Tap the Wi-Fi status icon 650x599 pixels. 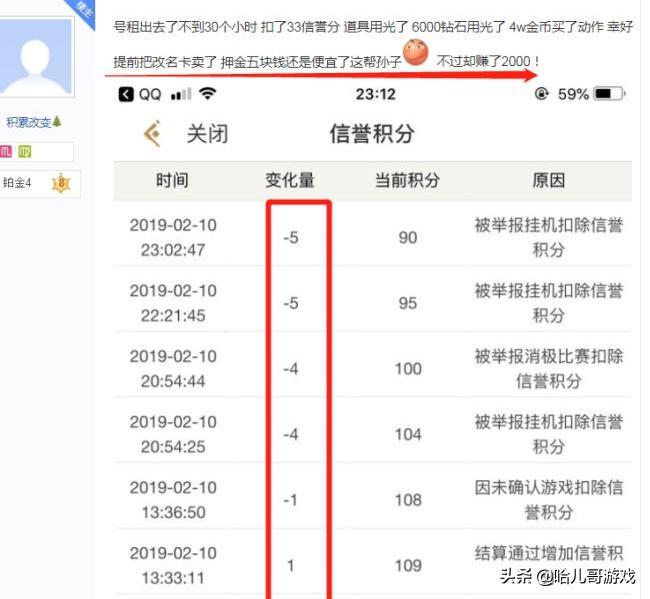[207, 93]
